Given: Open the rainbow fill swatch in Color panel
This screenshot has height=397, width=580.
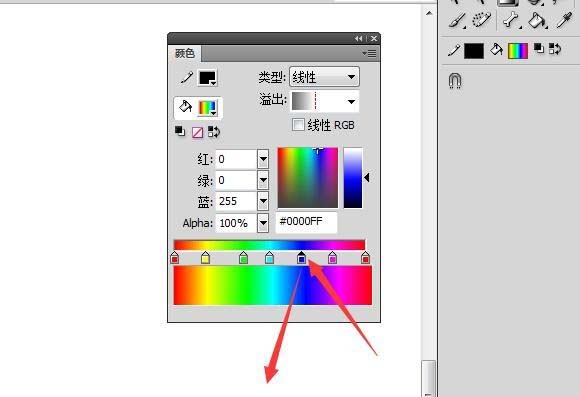Looking at the screenshot, I should tap(208, 108).
